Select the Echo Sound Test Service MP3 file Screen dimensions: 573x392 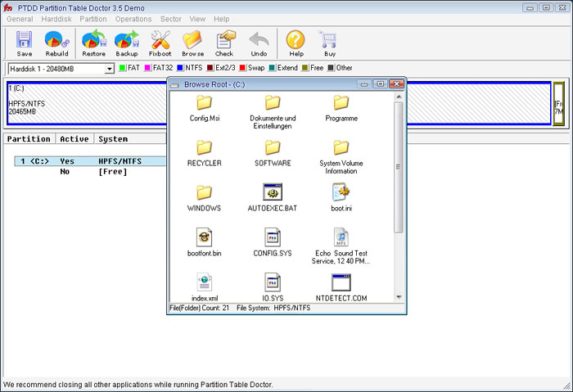click(341, 246)
